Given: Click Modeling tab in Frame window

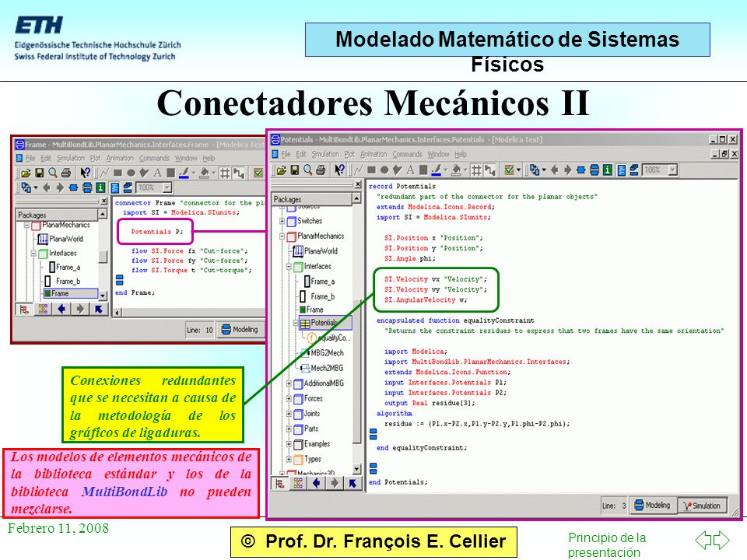Looking at the screenshot, I should tap(240, 330).
